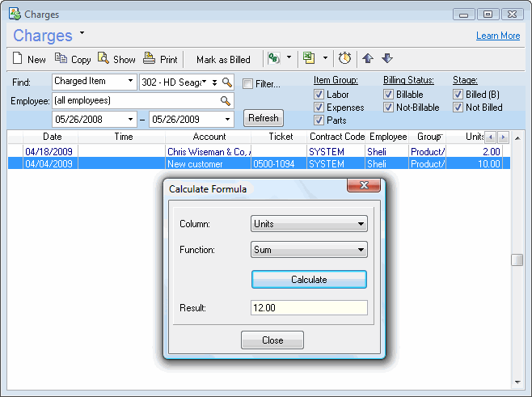This screenshot has height=397, width=532.
Task: Expand the Function dropdown set to Sum
Action: [309, 250]
